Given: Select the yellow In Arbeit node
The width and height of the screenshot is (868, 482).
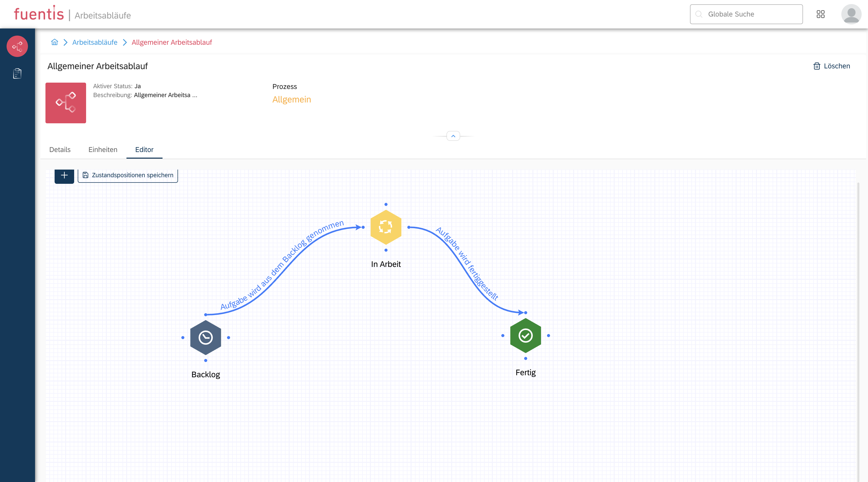Looking at the screenshot, I should click(x=386, y=227).
